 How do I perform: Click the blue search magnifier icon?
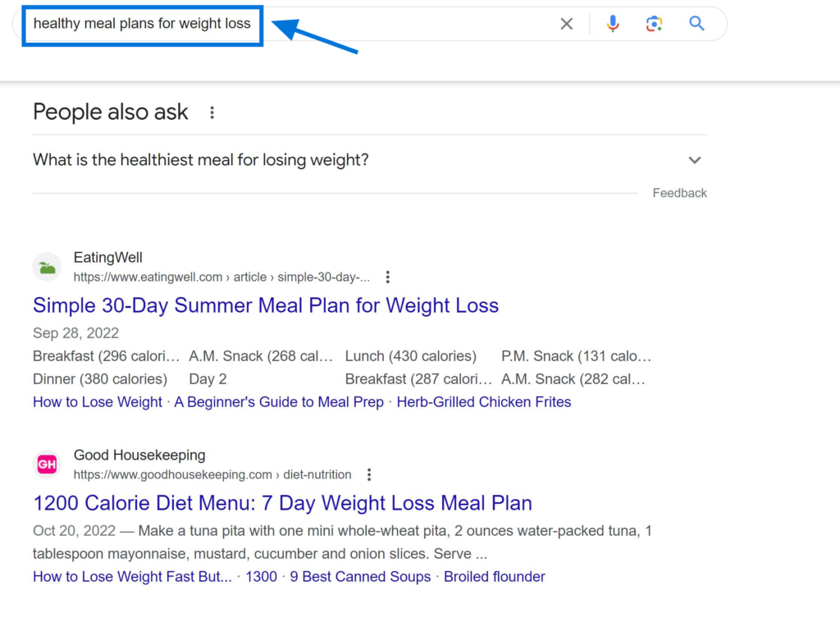[696, 24]
